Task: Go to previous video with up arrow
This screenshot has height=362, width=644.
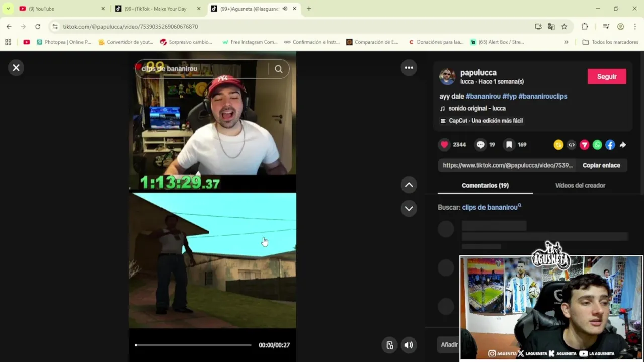Action: click(x=409, y=185)
